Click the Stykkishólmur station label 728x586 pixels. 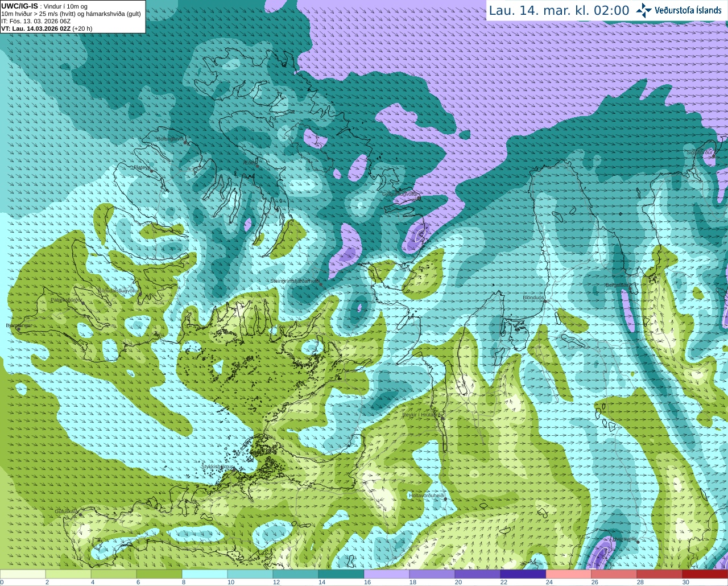click(x=218, y=467)
